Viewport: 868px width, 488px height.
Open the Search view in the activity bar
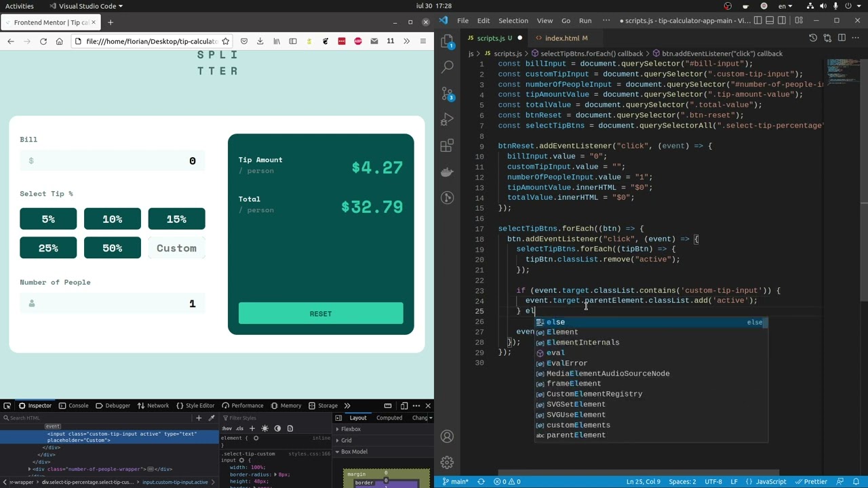[x=447, y=67]
